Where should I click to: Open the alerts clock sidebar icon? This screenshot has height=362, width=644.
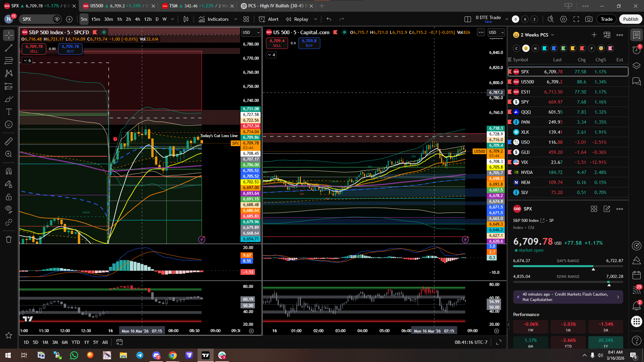(x=636, y=50)
